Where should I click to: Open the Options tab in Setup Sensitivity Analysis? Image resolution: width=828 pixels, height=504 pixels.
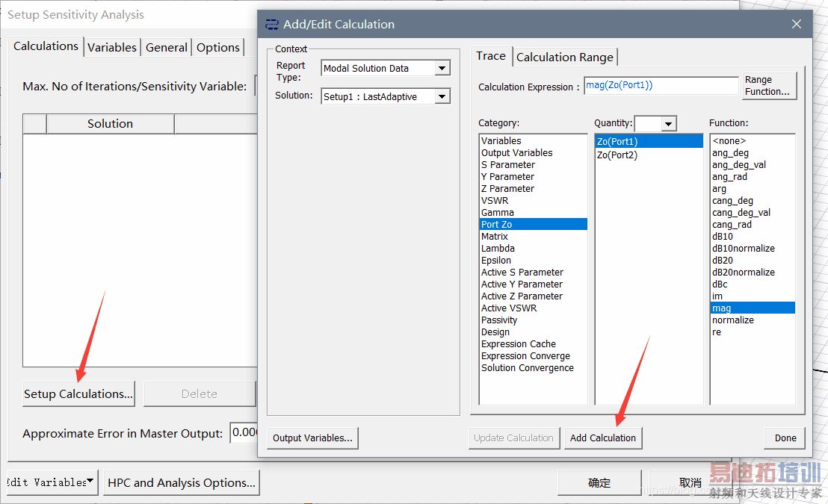pos(218,48)
